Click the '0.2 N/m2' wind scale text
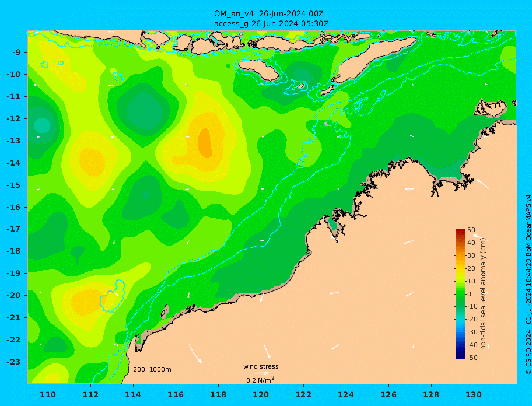The width and height of the screenshot is (532, 406). tap(260, 380)
